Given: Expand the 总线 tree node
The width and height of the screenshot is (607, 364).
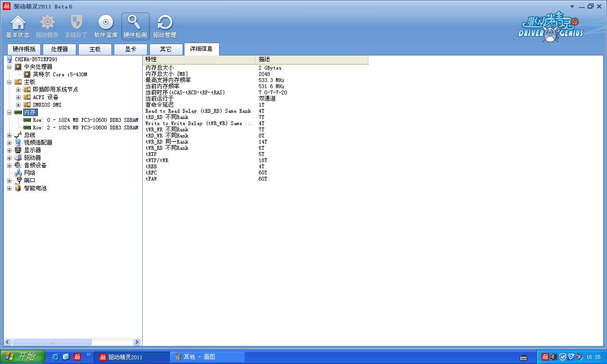Looking at the screenshot, I should point(9,135).
